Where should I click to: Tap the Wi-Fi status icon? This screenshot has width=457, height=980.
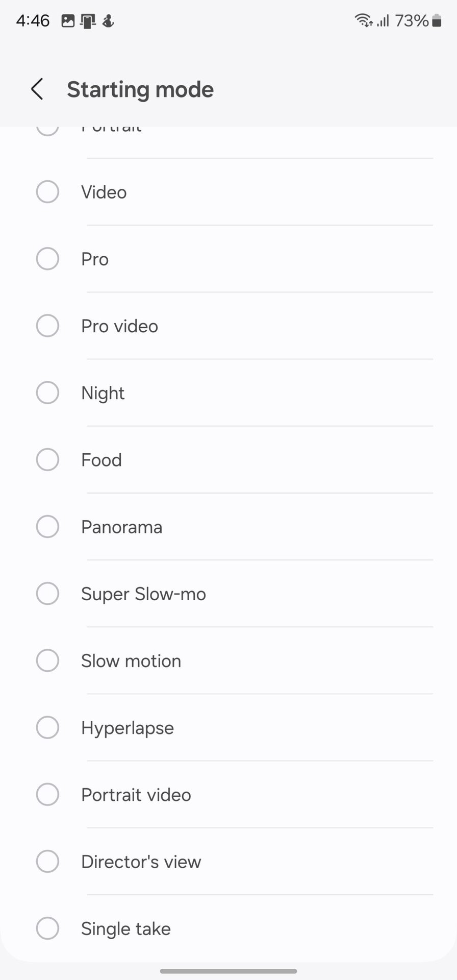363,20
